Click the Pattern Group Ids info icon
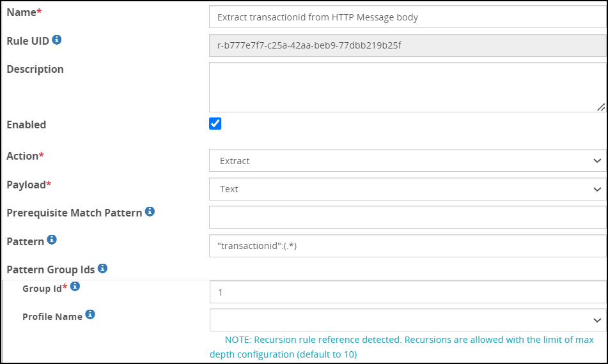The image size is (608, 364). [102, 268]
